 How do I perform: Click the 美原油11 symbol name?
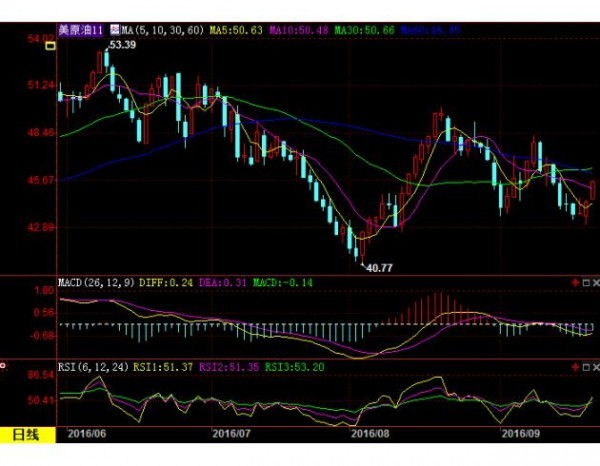[82, 31]
